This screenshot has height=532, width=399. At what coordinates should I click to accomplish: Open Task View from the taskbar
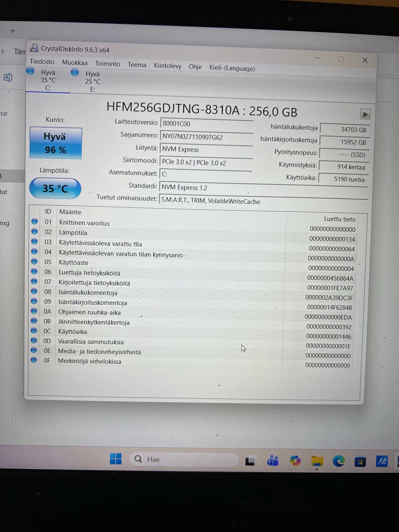pos(250,461)
